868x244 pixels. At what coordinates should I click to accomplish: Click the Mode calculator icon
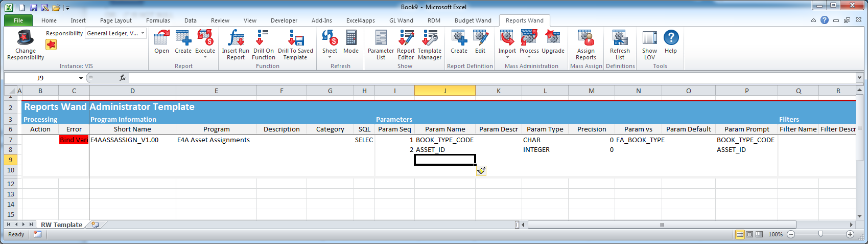(351, 38)
